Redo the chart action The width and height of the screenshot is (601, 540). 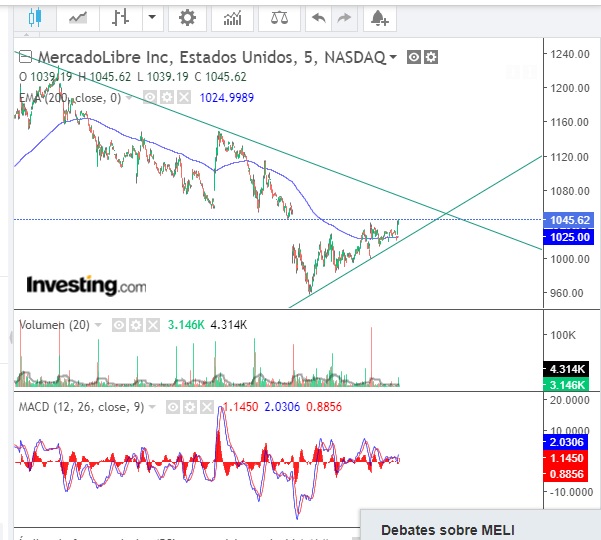click(344, 18)
